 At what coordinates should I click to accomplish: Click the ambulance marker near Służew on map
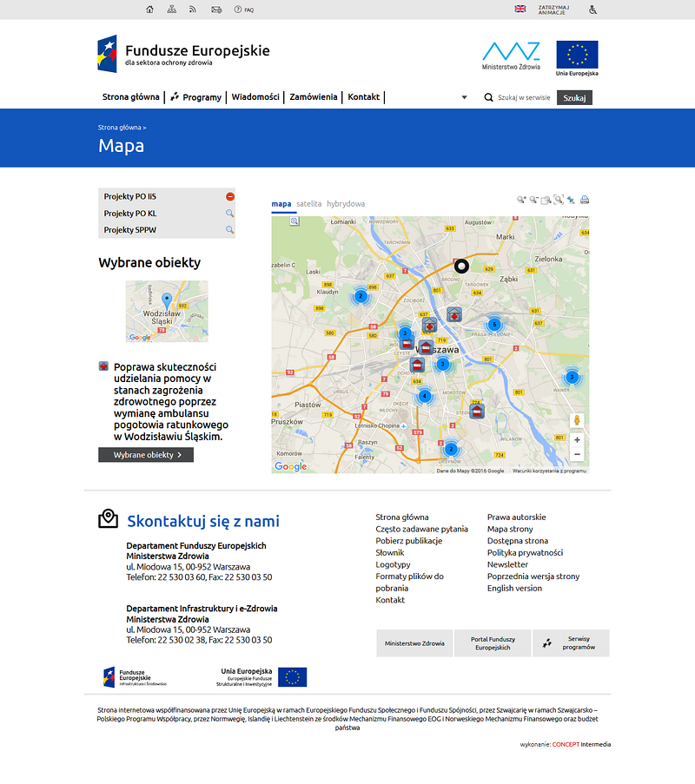click(477, 411)
